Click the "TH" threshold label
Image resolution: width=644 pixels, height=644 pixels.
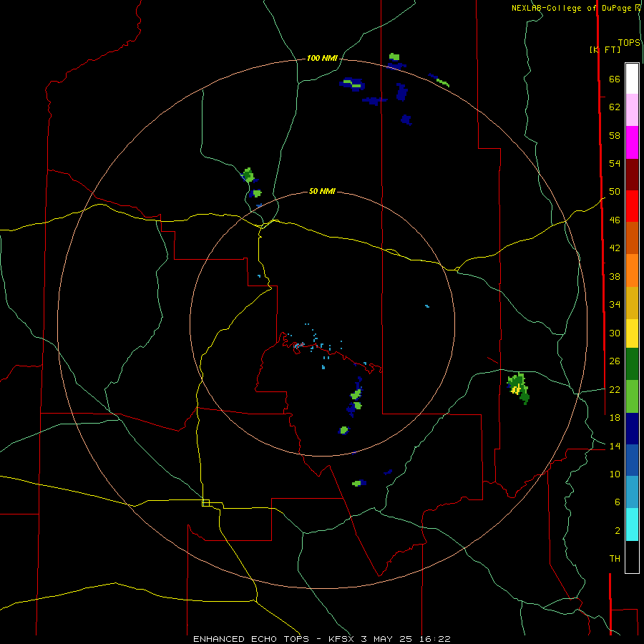tap(615, 558)
